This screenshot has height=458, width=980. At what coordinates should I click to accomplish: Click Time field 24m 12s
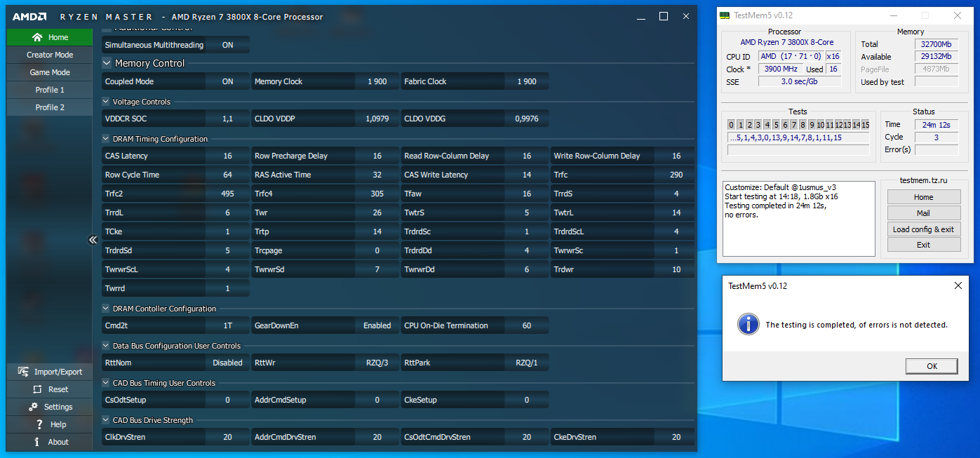[x=937, y=125]
